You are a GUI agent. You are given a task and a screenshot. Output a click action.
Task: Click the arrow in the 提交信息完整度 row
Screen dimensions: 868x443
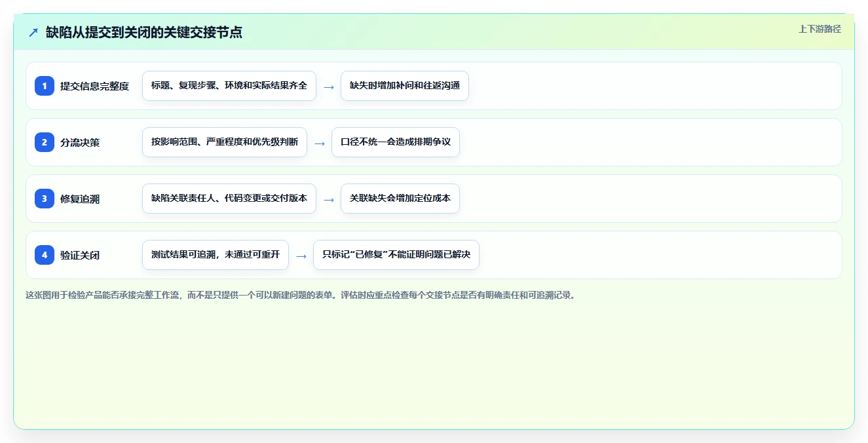click(x=329, y=87)
